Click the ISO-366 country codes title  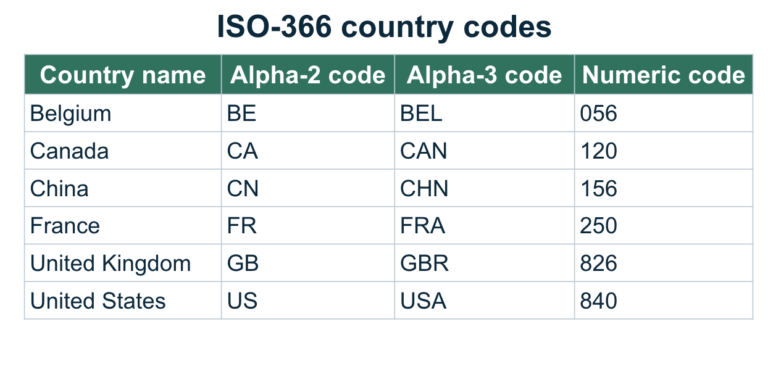point(384,27)
